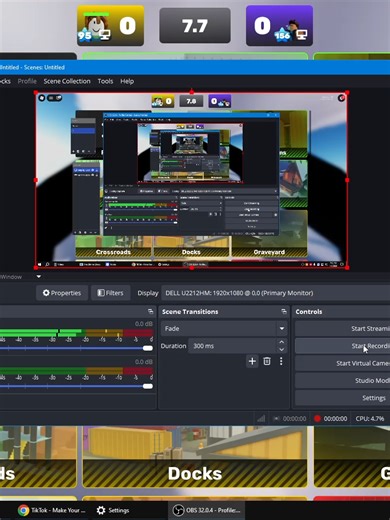The height and width of the screenshot is (520, 390).
Task: Open transition properties three-dot menu
Action: coord(281,361)
